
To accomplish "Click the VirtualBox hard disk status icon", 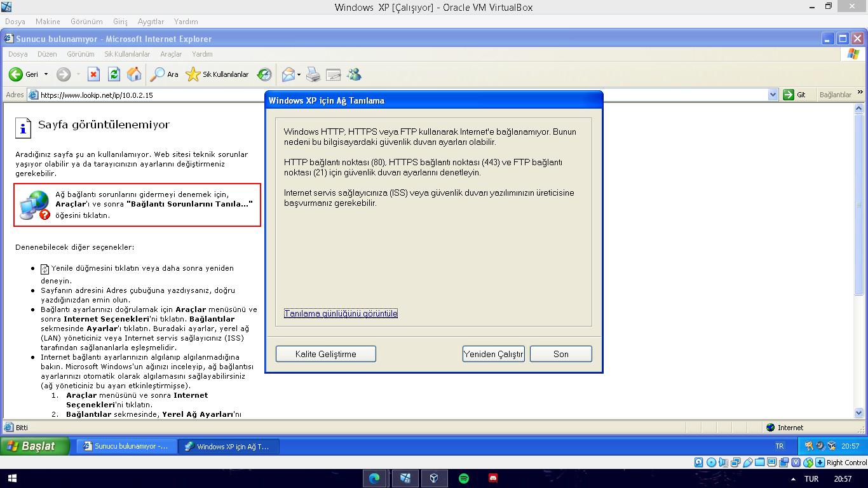I will [x=699, y=463].
